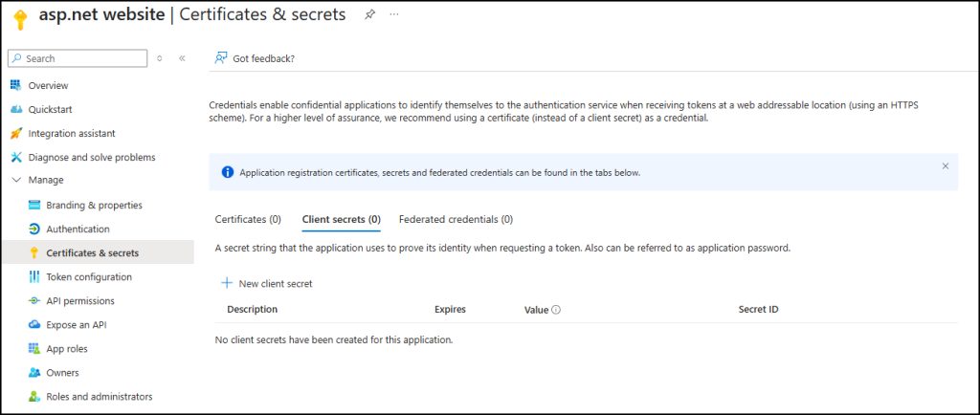Click the Got feedback? link
Image resolution: width=980 pixels, height=415 pixels.
(255, 58)
